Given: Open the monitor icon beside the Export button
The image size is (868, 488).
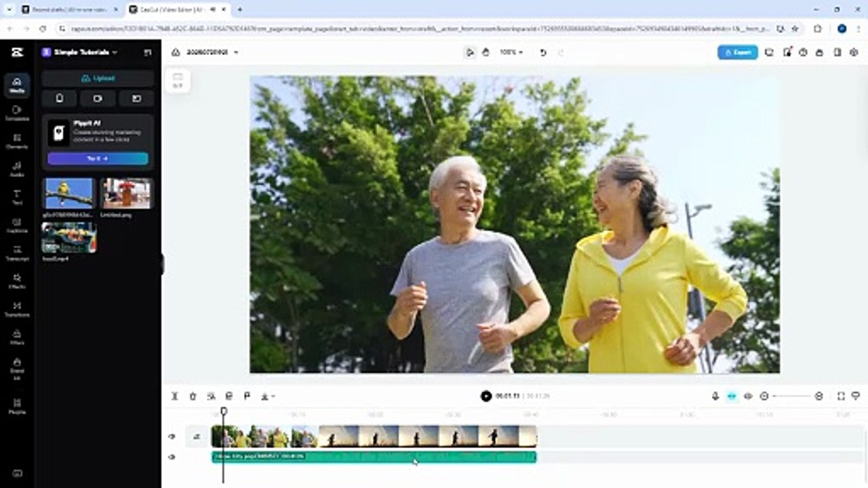Looking at the screenshot, I should pyautogui.click(x=769, y=52).
